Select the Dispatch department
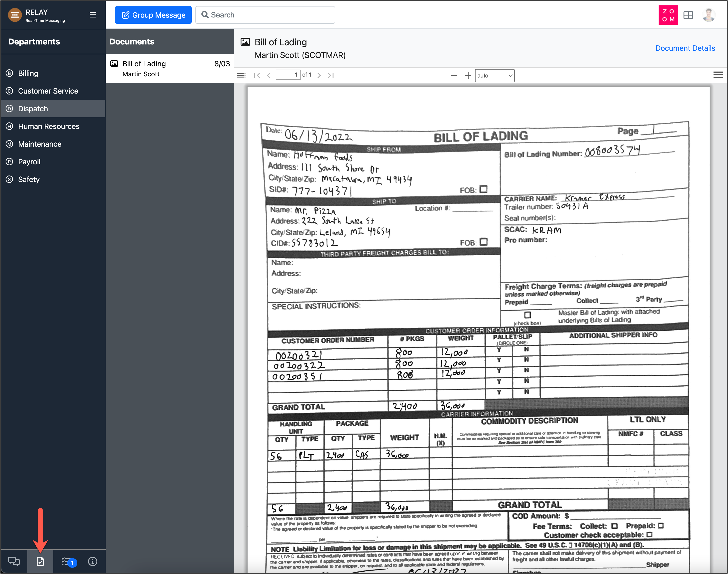This screenshot has width=728, height=574. [x=33, y=108]
